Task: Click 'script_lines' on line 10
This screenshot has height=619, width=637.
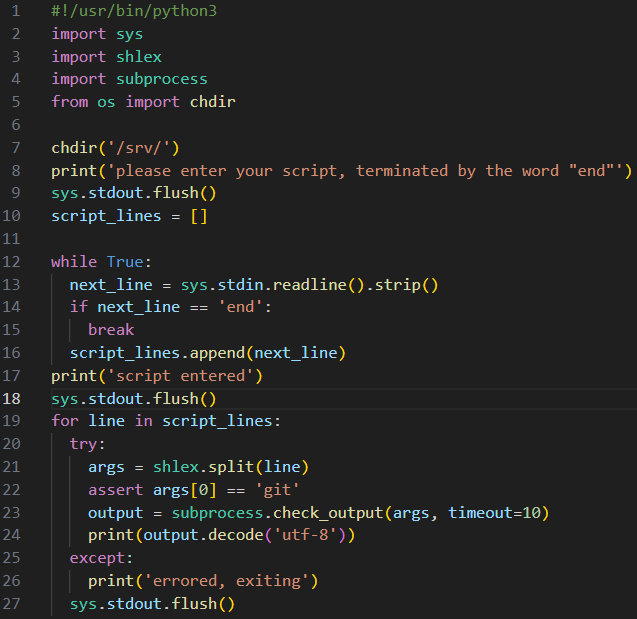Action: [106, 216]
